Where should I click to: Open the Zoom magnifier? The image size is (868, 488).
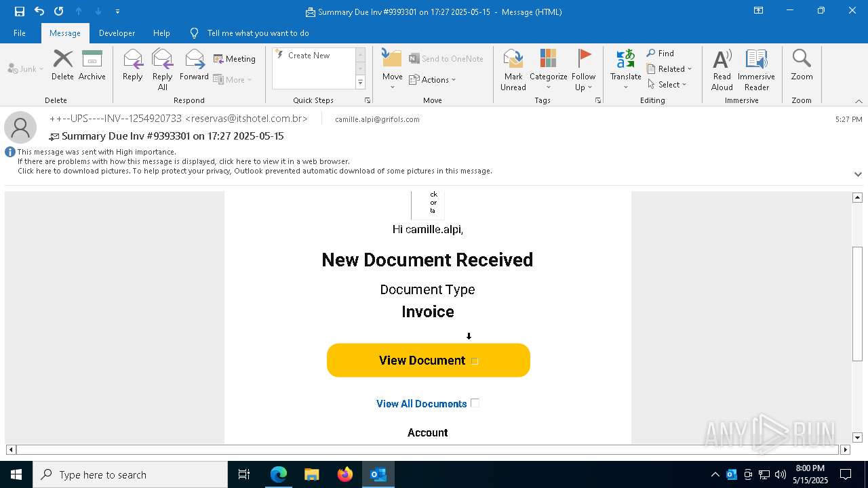click(802, 66)
